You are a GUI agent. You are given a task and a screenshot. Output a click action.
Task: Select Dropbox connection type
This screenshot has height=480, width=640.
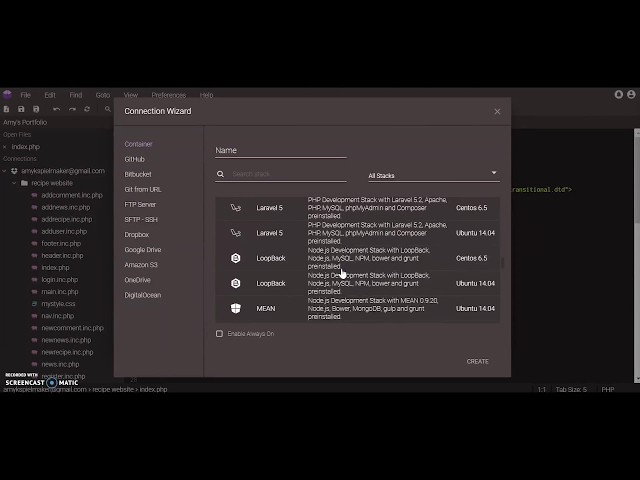point(137,235)
